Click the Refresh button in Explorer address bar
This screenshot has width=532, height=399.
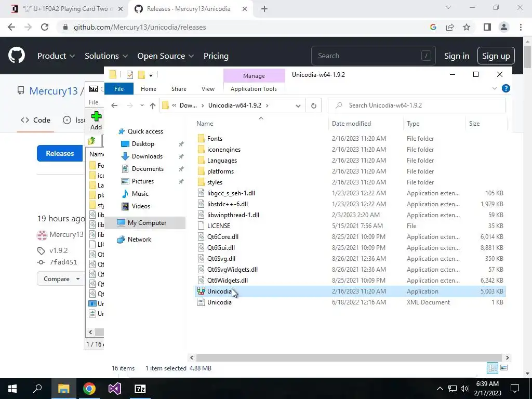313,105
